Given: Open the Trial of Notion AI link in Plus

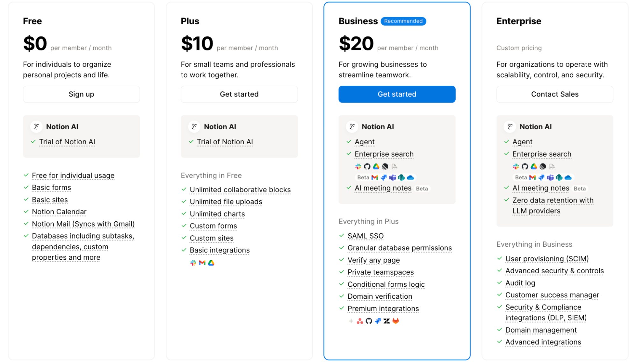Looking at the screenshot, I should pyautogui.click(x=225, y=142).
